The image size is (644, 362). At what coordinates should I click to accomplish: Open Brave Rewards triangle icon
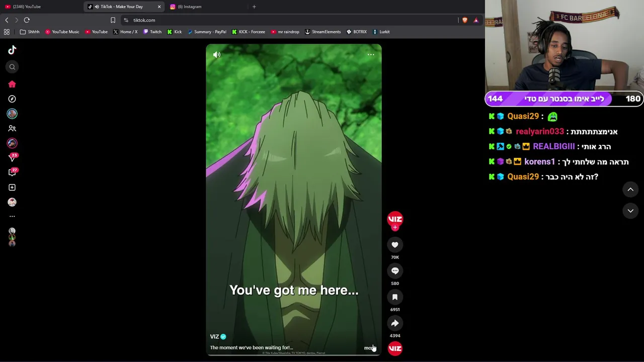(476, 20)
